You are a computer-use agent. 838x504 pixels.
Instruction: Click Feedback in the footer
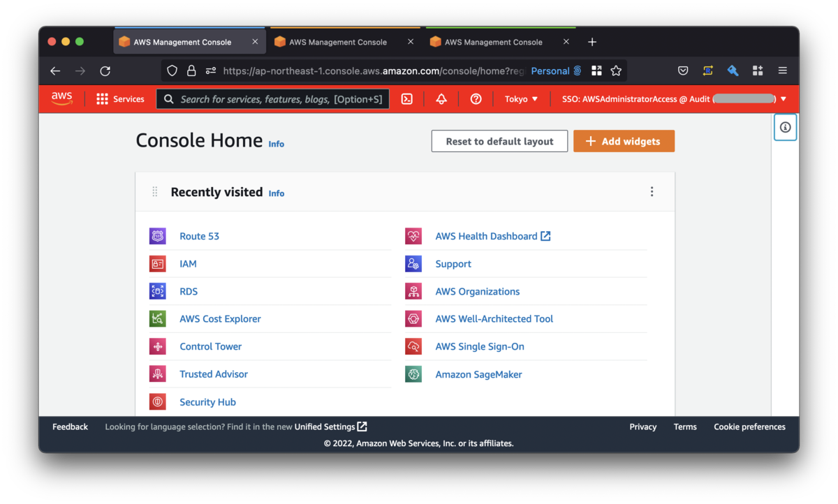click(x=70, y=427)
